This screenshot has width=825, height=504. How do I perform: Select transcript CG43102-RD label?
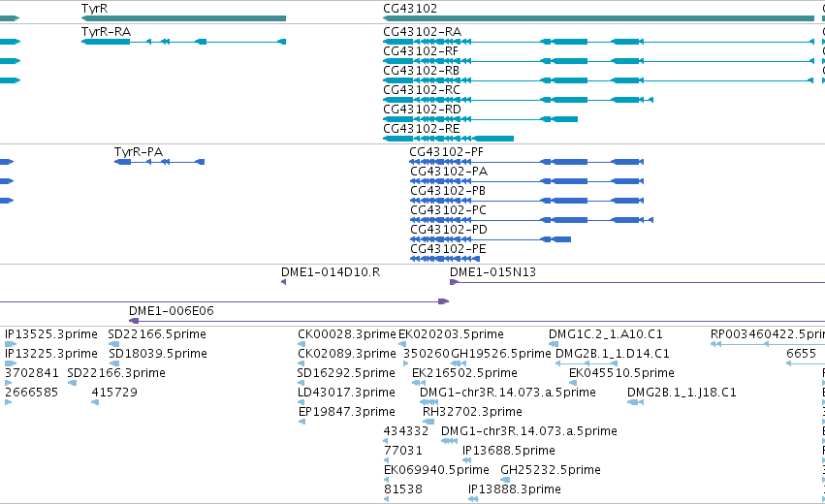(422, 110)
